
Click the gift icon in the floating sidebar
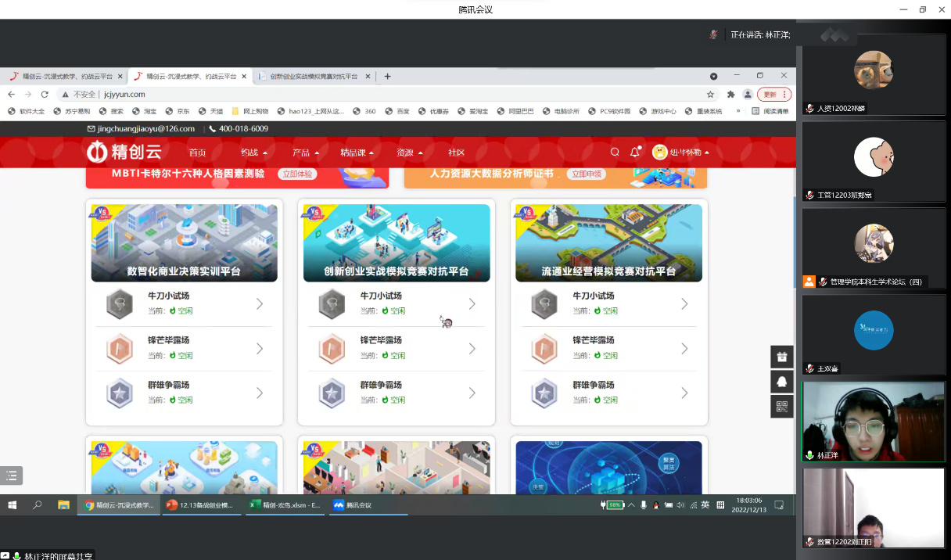point(781,357)
